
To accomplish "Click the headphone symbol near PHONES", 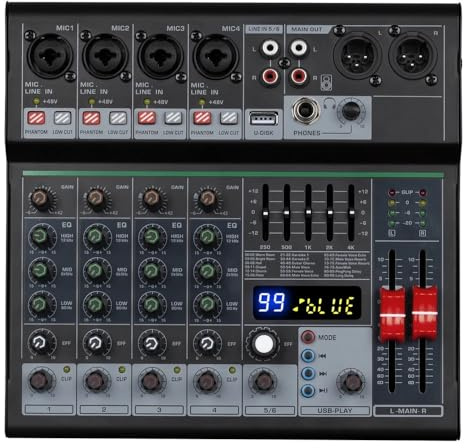I will (x=330, y=102).
